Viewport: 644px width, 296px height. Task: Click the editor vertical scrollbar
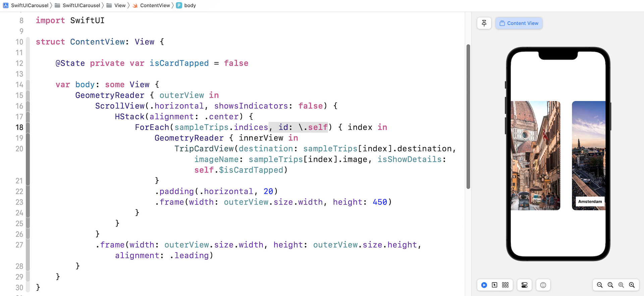point(468,117)
